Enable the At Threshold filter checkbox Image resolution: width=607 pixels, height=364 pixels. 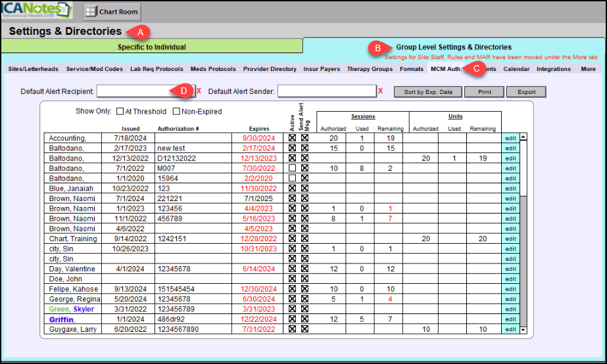pos(120,112)
